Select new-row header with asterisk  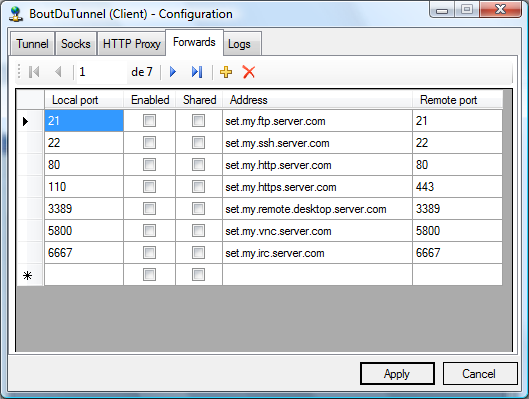coord(30,275)
